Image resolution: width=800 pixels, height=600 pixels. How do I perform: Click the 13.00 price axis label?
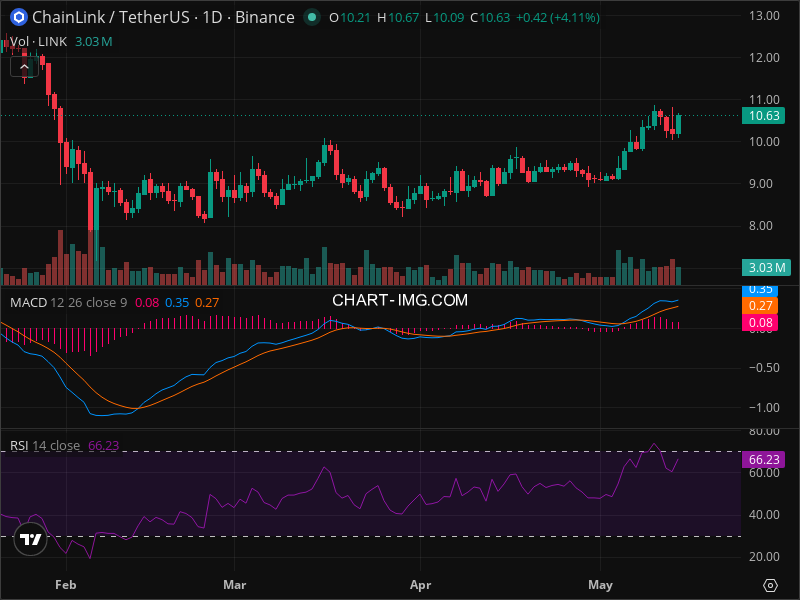point(764,16)
